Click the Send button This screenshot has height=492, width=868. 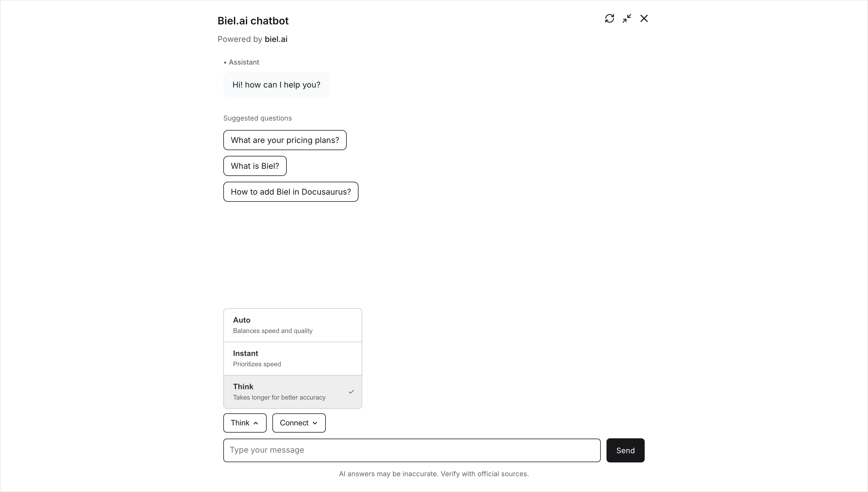625,450
